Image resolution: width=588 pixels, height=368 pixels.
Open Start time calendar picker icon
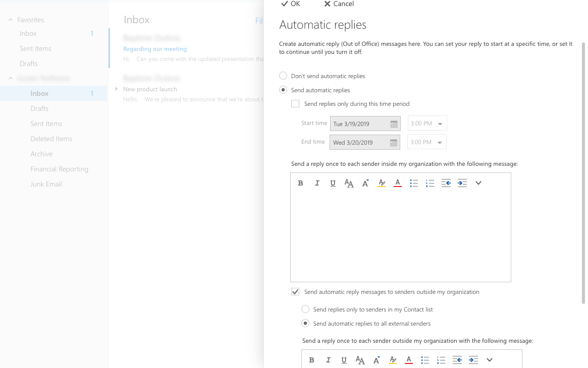(394, 124)
